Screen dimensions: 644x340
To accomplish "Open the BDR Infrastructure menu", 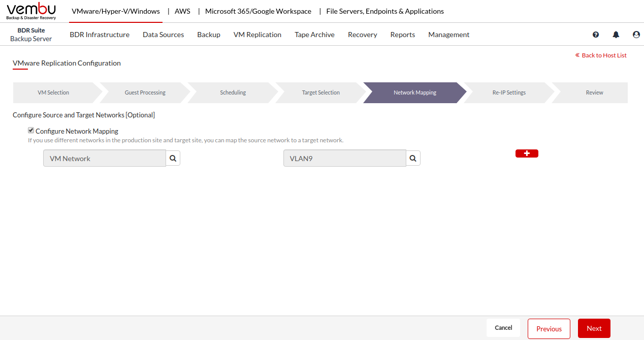I will pos(100,35).
